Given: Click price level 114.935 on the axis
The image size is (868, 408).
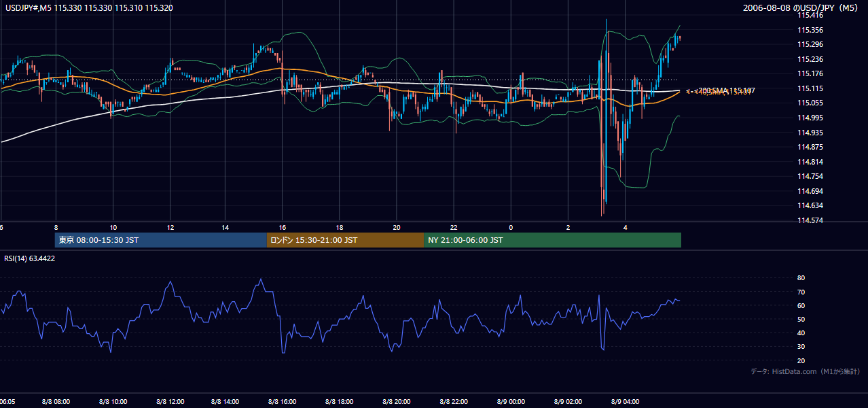Looking at the screenshot, I should [x=812, y=133].
